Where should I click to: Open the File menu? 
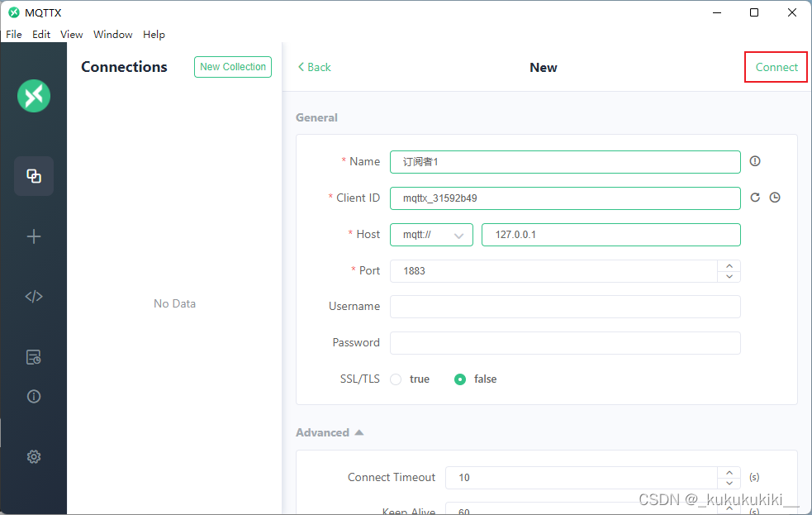(x=14, y=34)
